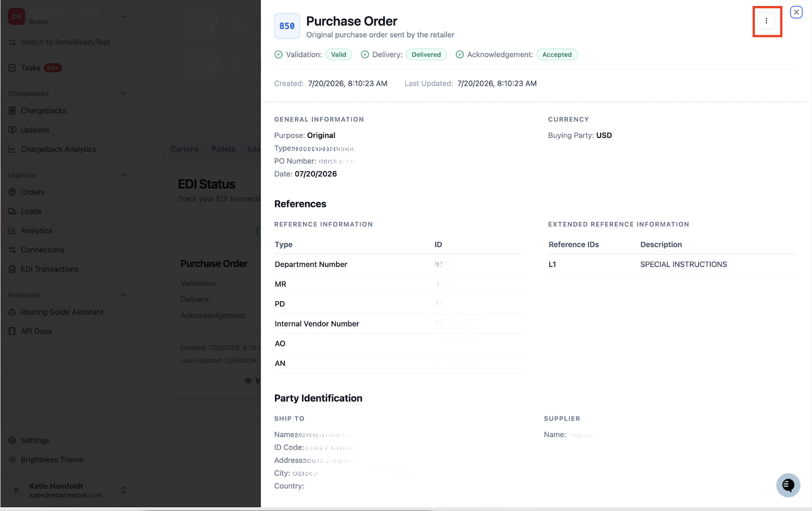Click the Chargebacks sidebar icon
Image resolution: width=812 pixels, height=511 pixels.
12,111
